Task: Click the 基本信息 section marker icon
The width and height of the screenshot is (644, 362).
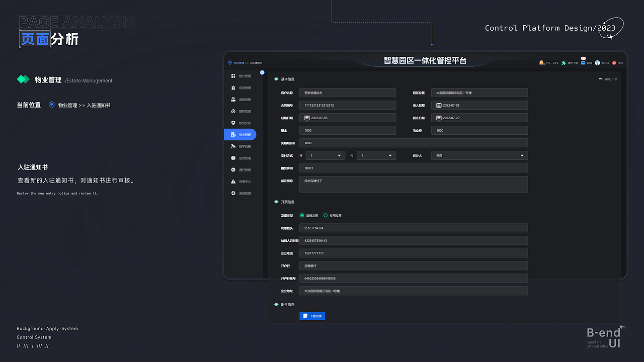Action: coord(276,79)
